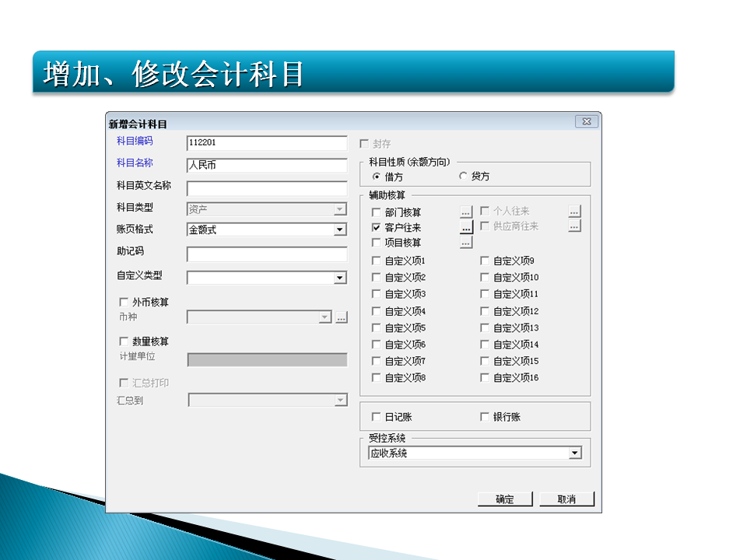The image size is (747, 560).
Task: Check 自定义项16 checkbox
Action: (x=485, y=378)
